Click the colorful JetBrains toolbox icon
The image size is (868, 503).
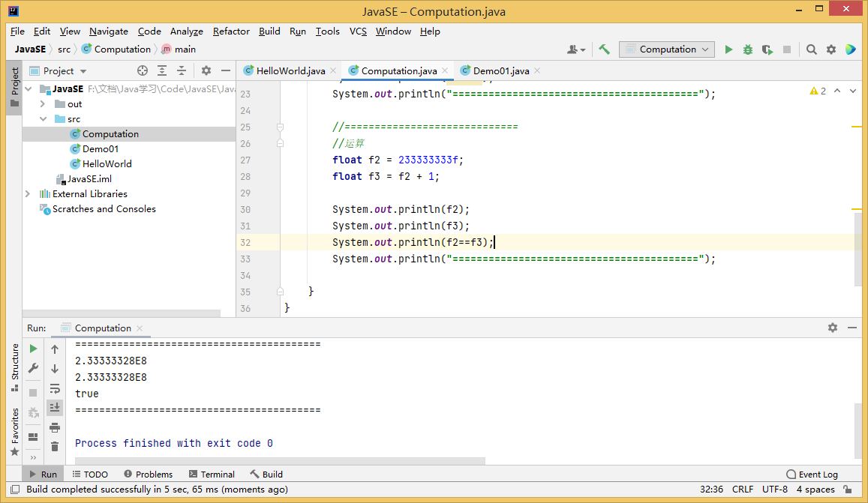851,49
